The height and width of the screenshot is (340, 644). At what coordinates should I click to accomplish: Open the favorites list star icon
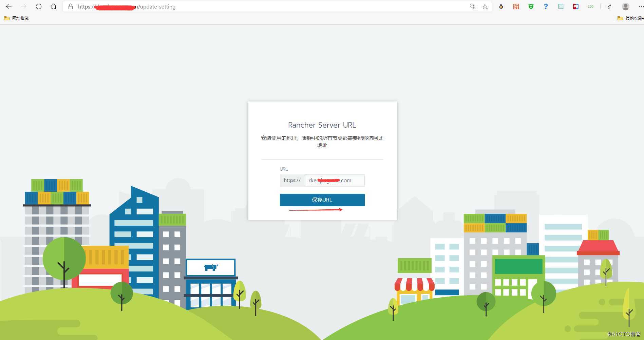pos(610,6)
